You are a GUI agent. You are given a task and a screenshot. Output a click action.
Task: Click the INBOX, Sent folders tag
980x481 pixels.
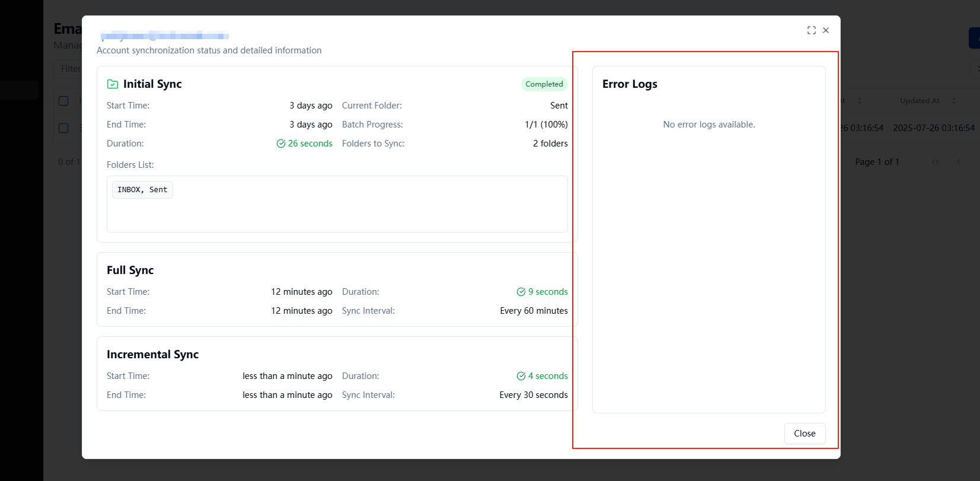[x=142, y=190]
